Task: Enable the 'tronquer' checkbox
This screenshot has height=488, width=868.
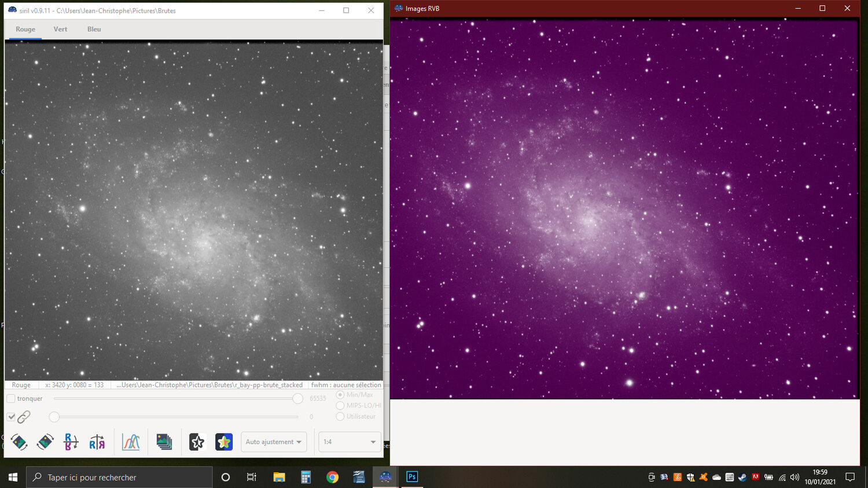Action: [10, 399]
